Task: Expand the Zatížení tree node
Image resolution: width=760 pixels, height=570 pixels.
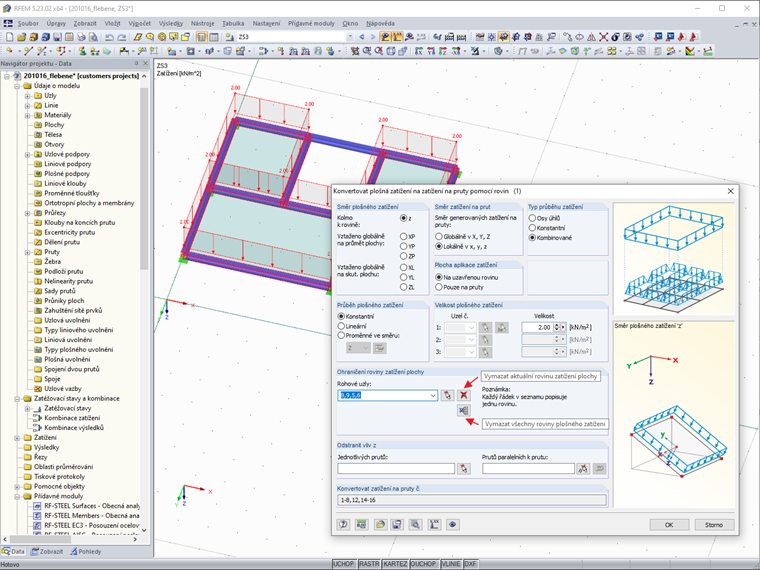Action: click(x=17, y=438)
